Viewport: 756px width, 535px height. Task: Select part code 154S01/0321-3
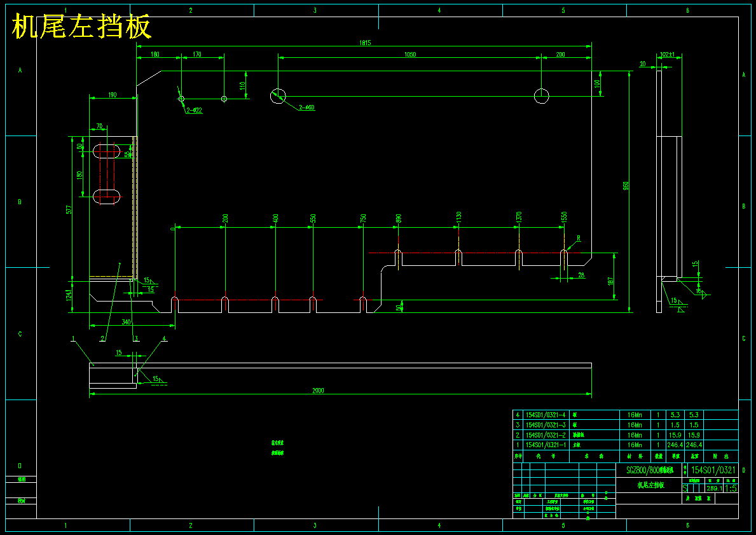click(546, 425)
